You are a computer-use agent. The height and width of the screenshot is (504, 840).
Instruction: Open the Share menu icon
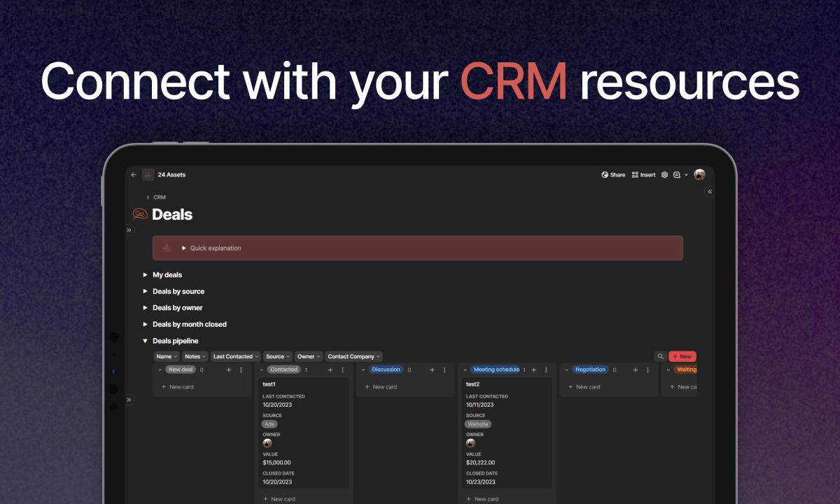click(605, 175)
